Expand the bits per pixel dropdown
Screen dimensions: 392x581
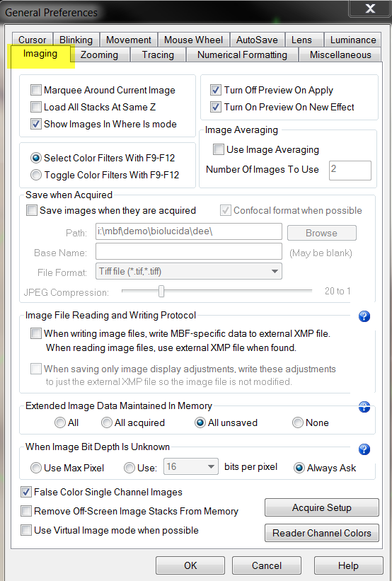(190, 466)
